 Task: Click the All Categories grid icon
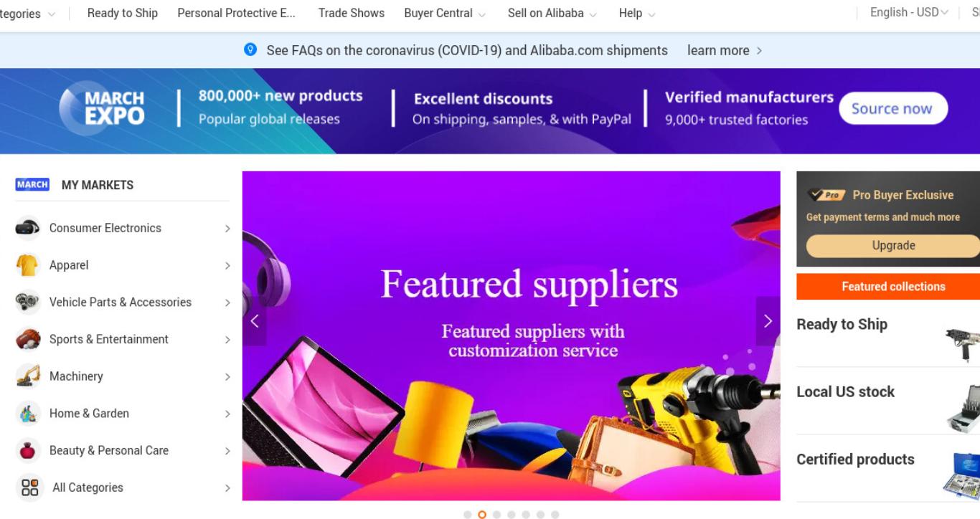click(29, 487)
